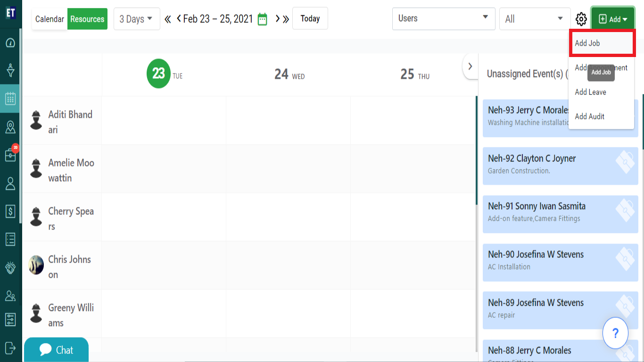
Task: Open the dashboard gauge icon
Action: (10, 43)
